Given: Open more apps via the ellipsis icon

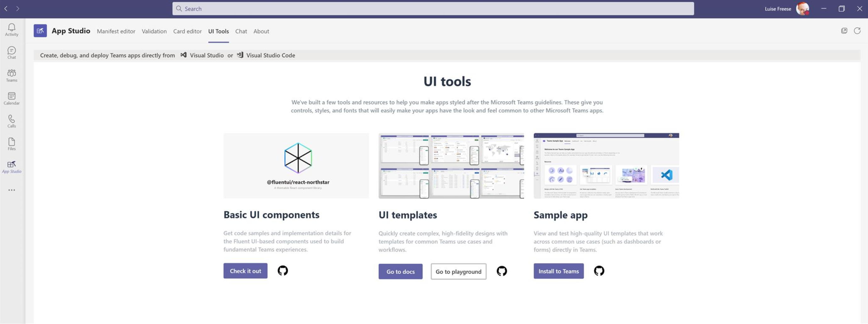Looking at the screenshot, I should [11, 189].
